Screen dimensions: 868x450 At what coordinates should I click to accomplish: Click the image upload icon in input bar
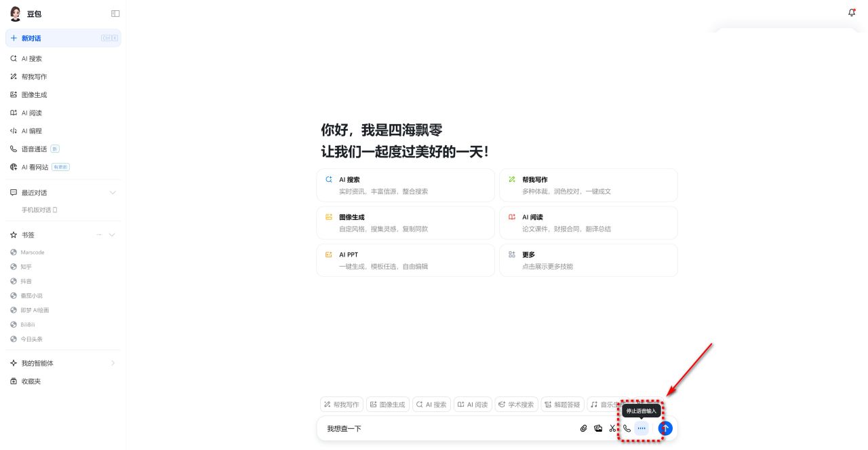598,428
